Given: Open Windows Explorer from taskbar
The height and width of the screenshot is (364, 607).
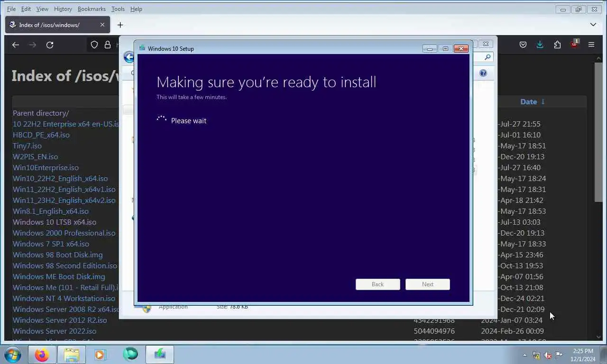Looking at the screenshot, I should coord(72,355).
